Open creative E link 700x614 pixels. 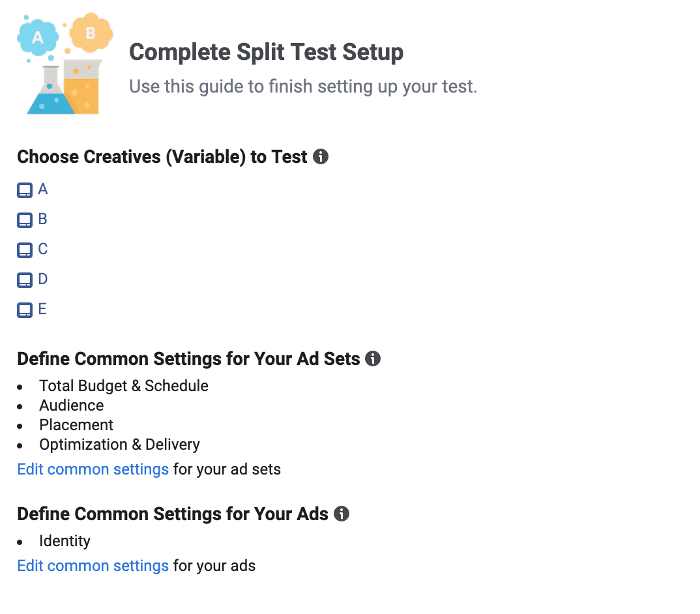(42, 309)
